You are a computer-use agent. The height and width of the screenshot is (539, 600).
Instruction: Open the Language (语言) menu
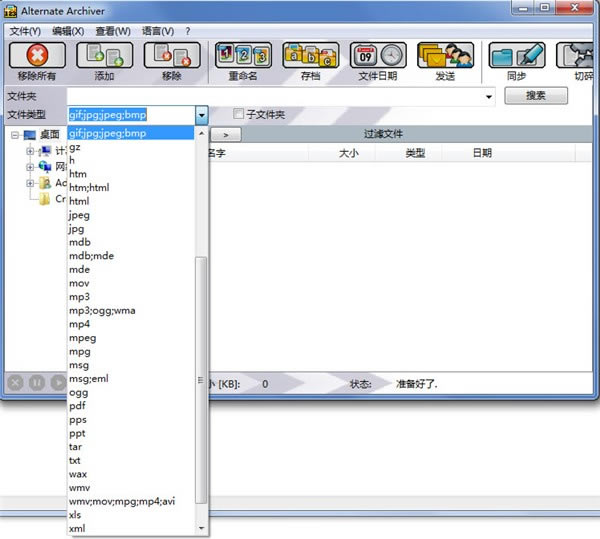(x=158, y=31)
